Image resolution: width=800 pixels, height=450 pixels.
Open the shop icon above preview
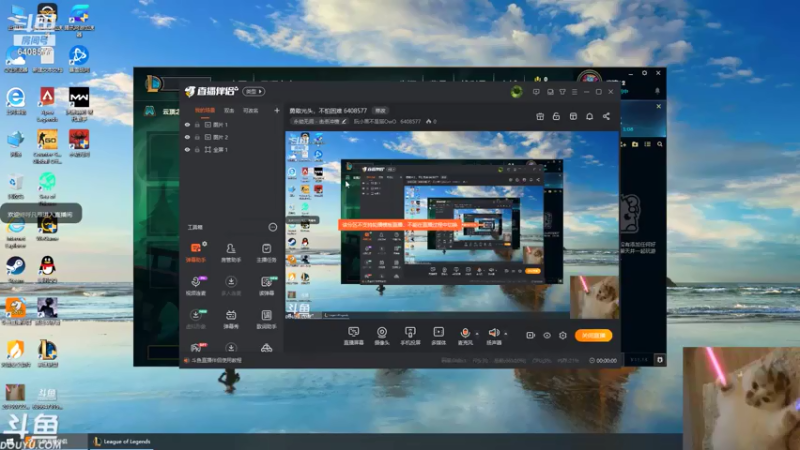(x=573, y=116)
